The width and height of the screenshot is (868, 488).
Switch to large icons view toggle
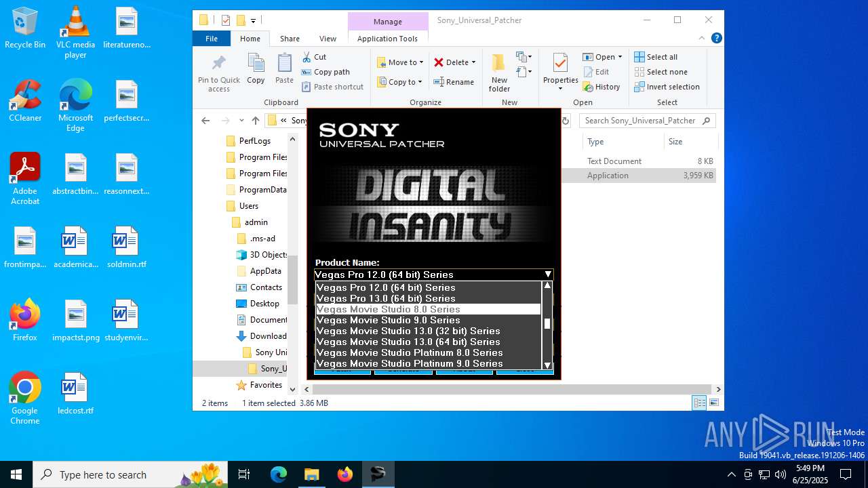(713, 403)
